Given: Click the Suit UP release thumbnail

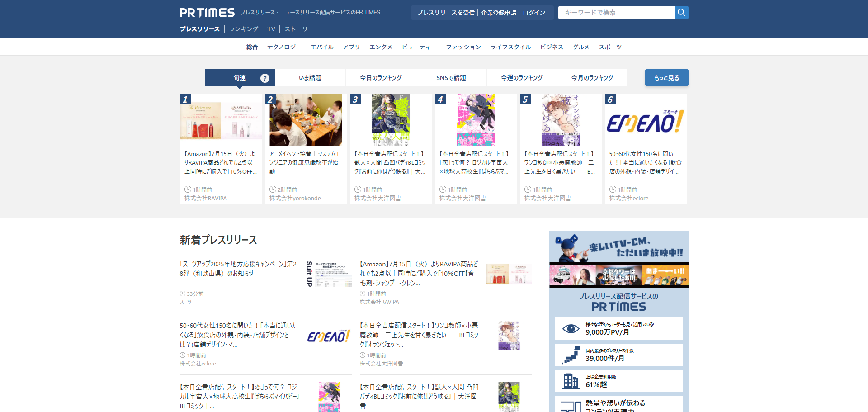Looking at the screenshot, I should click(x=329, y=274).
